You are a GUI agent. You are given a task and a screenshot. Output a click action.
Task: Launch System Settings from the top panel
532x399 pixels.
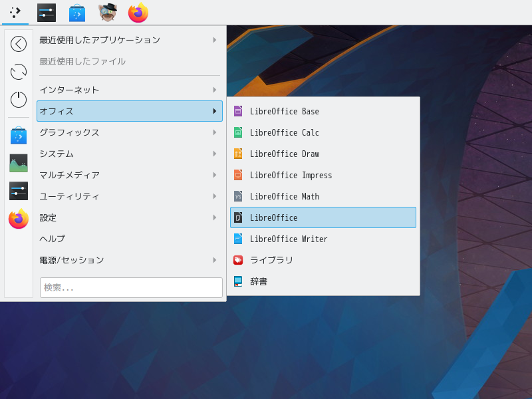click(46, 13)
